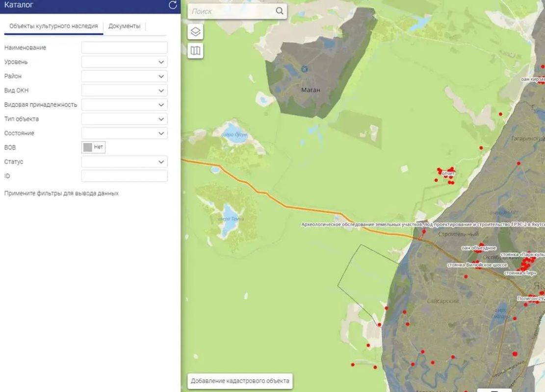Click the search magnifier icon
This screenshot has height=392, width=545.
pos(280,11)
